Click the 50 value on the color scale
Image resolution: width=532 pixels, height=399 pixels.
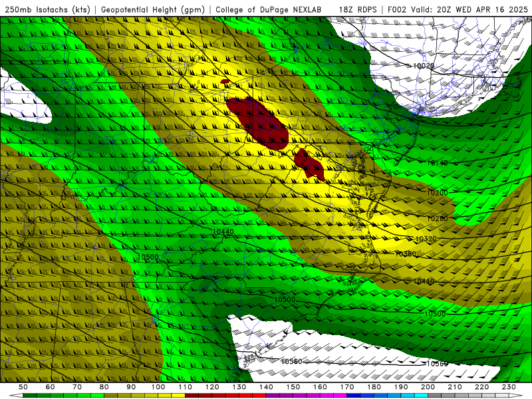click(23, 387)
